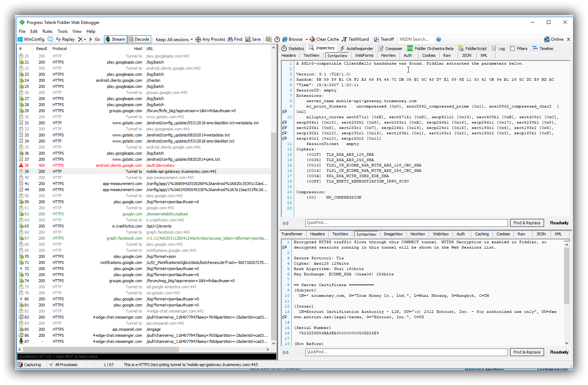Click Find & Replace in request inspector

(x=527, y=223)
